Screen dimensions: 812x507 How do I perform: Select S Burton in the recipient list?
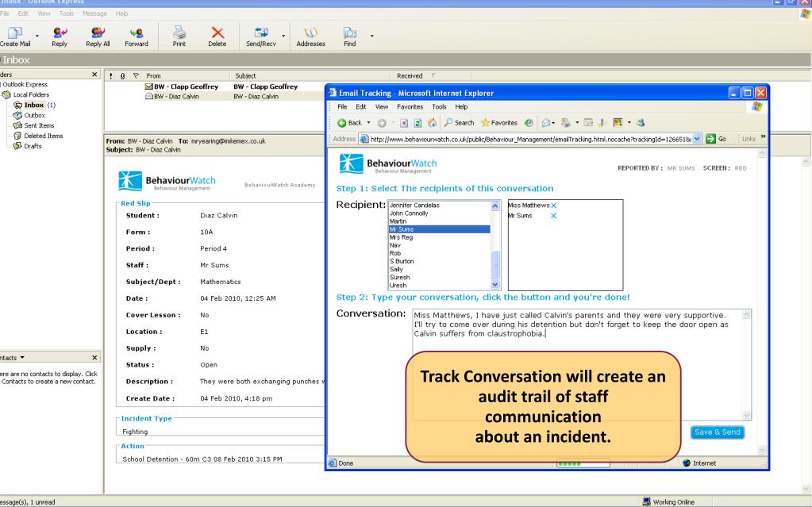click(x=439, y=262)
